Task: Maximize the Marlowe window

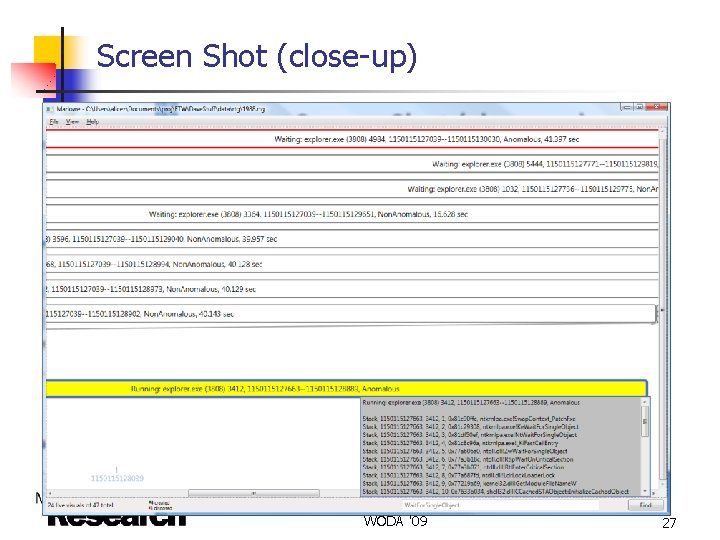Action: [639, 107]
